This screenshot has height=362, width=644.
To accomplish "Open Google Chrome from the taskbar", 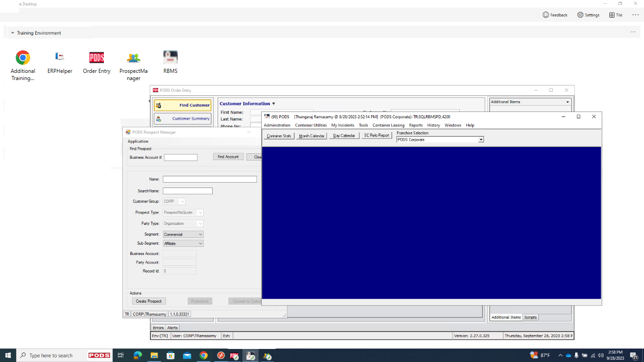I will [x=204, y=355].
